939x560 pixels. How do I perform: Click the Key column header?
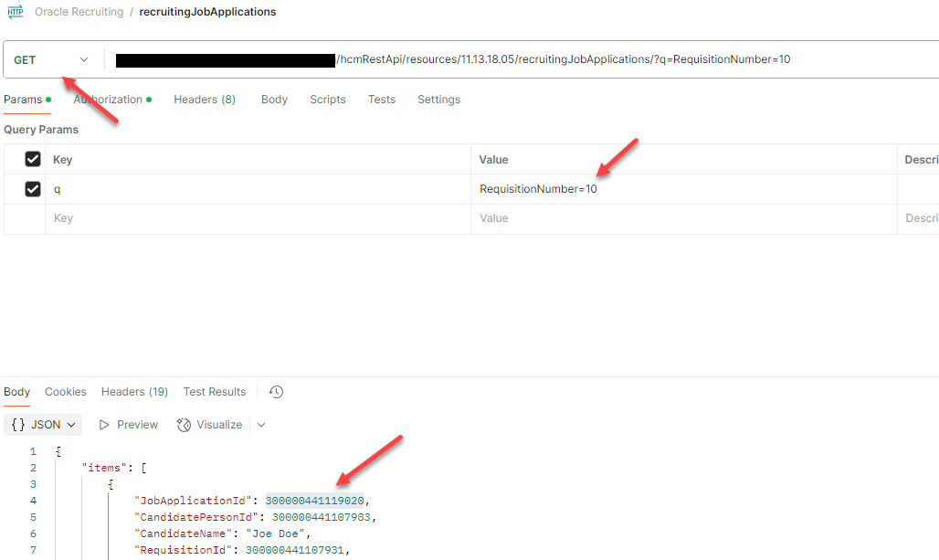[x=63, y=159]
